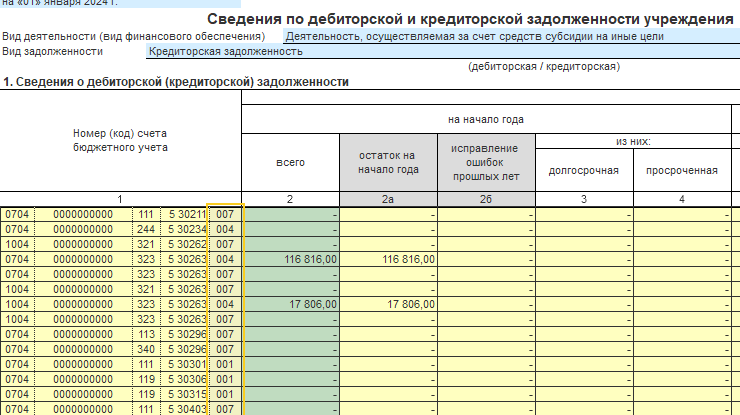Select column number cell '4'

(682, 199)
